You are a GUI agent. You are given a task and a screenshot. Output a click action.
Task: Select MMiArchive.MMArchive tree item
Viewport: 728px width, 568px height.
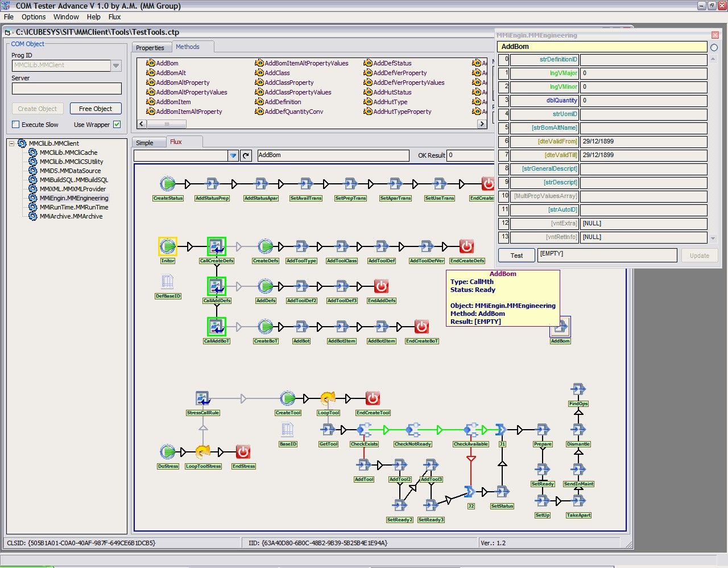click(x=71, y=216)
